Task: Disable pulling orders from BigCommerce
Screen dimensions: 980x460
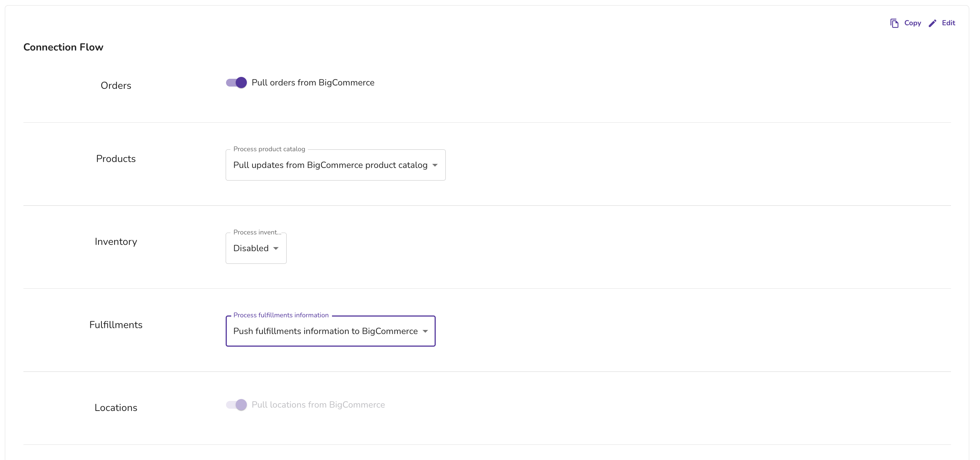Action: click(x=236, y=82)
